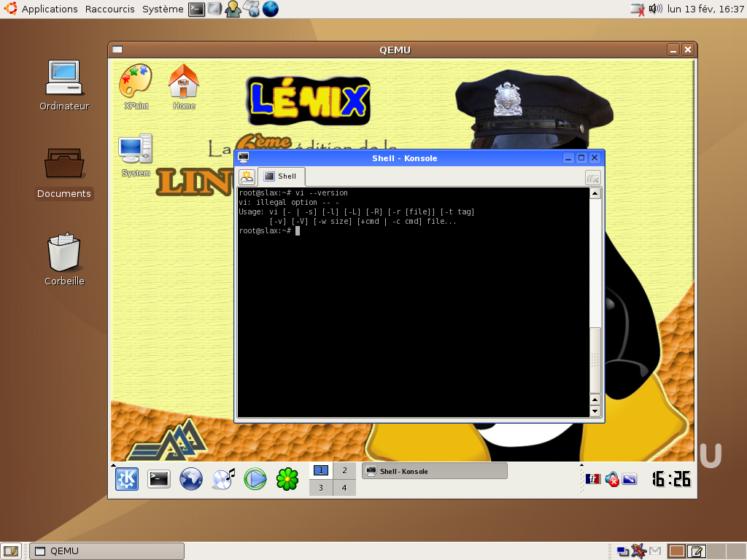747x560 pixels.
Task: Click the show desktop button bottom-left
Action: [10, 551]
